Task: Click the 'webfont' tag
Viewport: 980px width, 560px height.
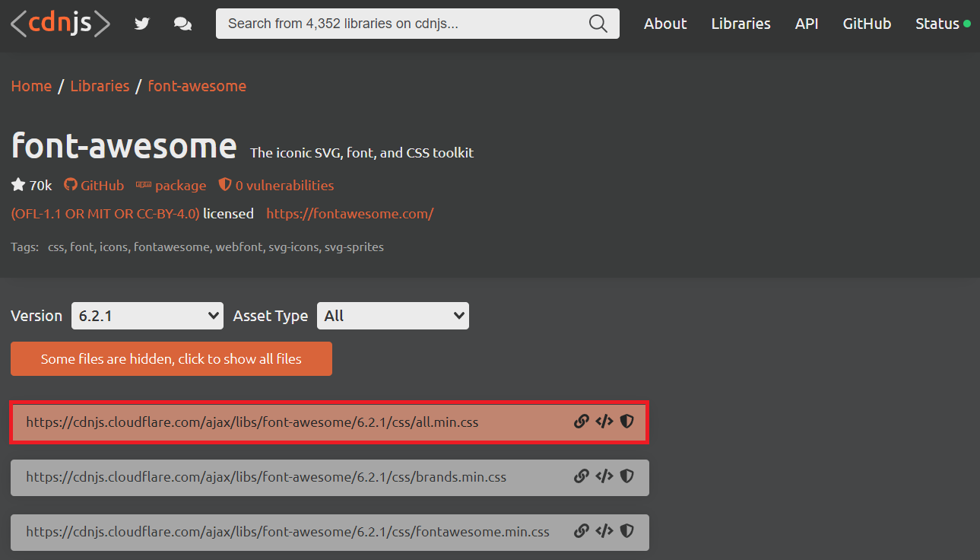Action: point(238,247)
